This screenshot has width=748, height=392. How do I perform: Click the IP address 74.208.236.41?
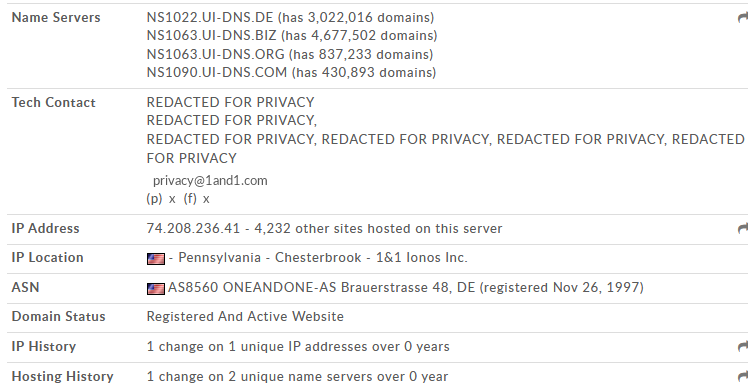click(193, 228)
